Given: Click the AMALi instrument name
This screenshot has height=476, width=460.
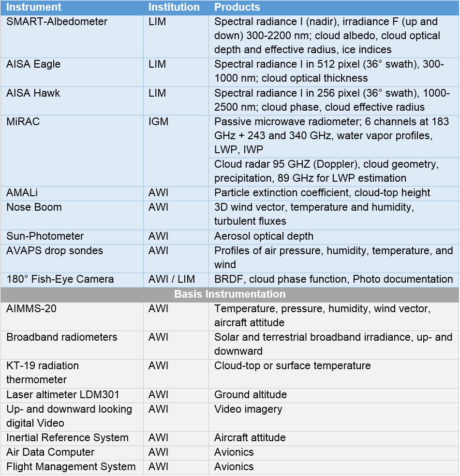Looking at the screenshot, I should tap(22, 193).
